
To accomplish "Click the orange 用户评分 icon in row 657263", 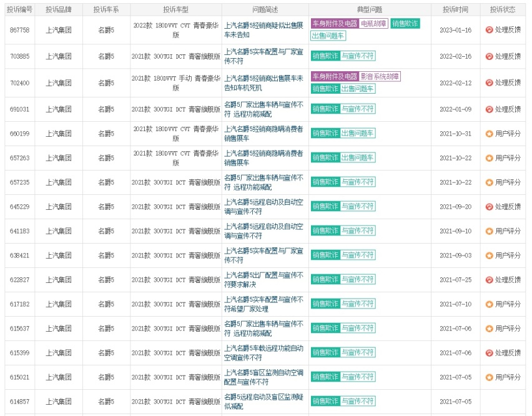I will pos(489,158).
